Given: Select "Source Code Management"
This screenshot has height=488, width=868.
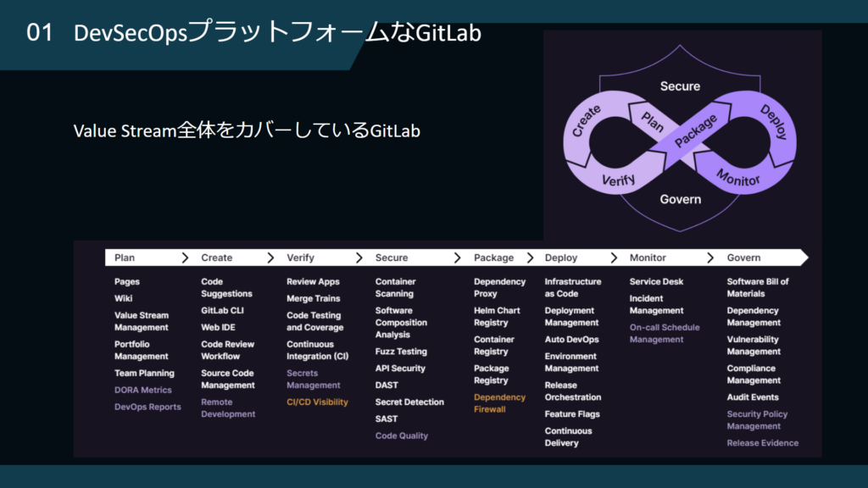Looking at the screenshot, I should coord(227,379).
